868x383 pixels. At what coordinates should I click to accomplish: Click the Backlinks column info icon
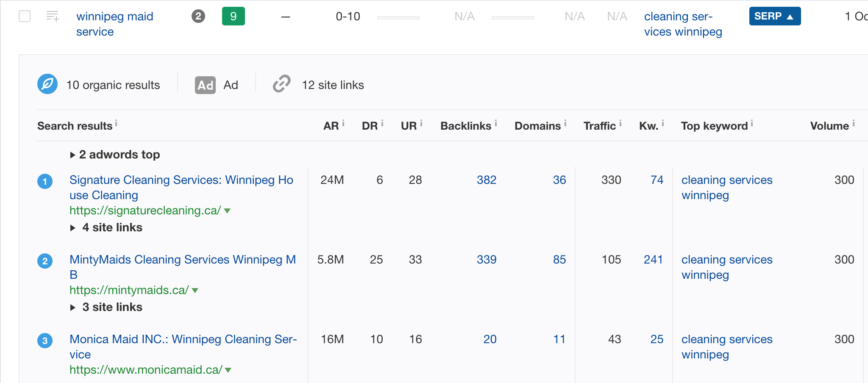click(x=496, y=124)
